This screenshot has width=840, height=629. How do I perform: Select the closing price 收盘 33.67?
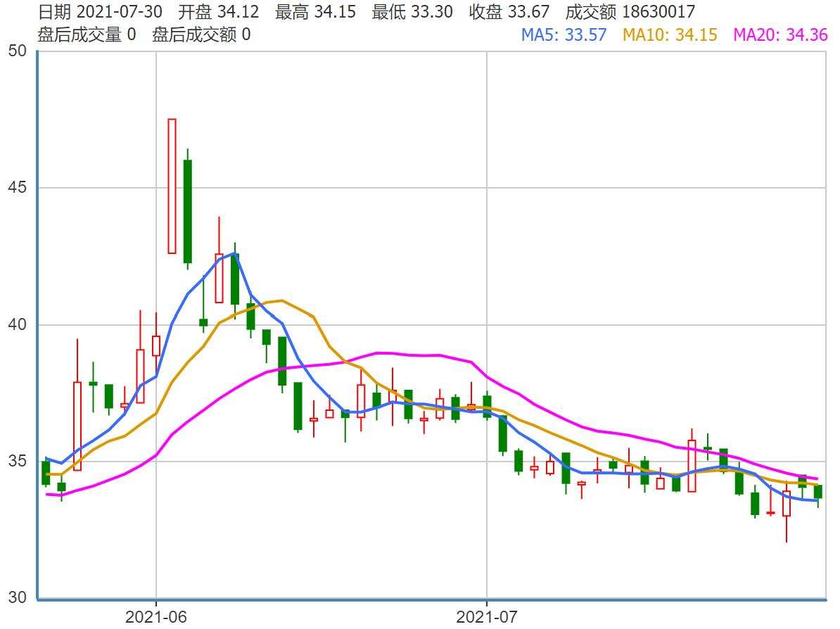509,11
